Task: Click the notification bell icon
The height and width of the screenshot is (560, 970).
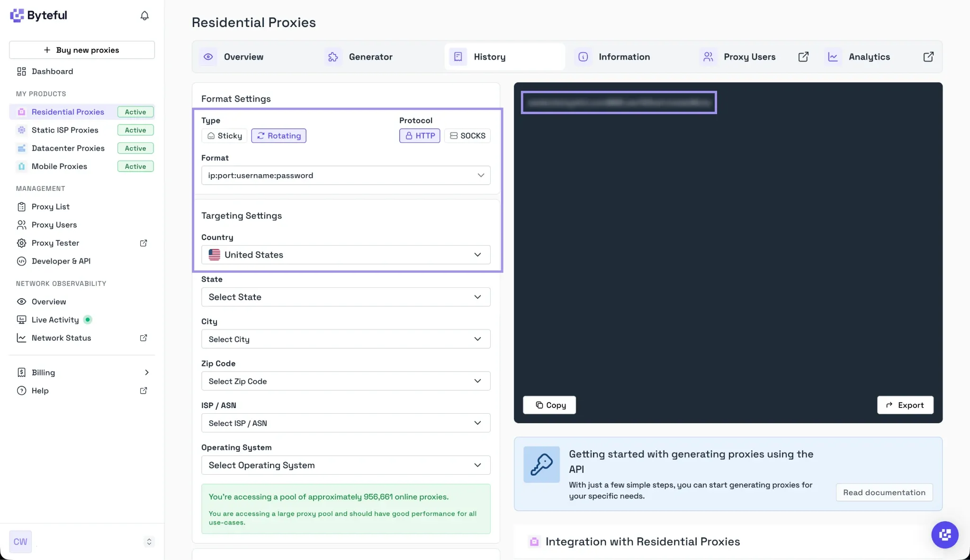Action: pos(144,16)
